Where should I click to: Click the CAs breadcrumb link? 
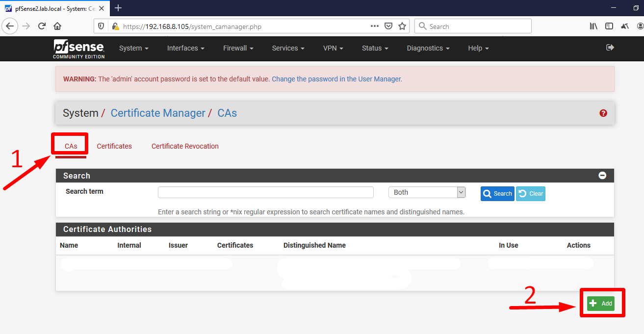(x=227, y=113)
